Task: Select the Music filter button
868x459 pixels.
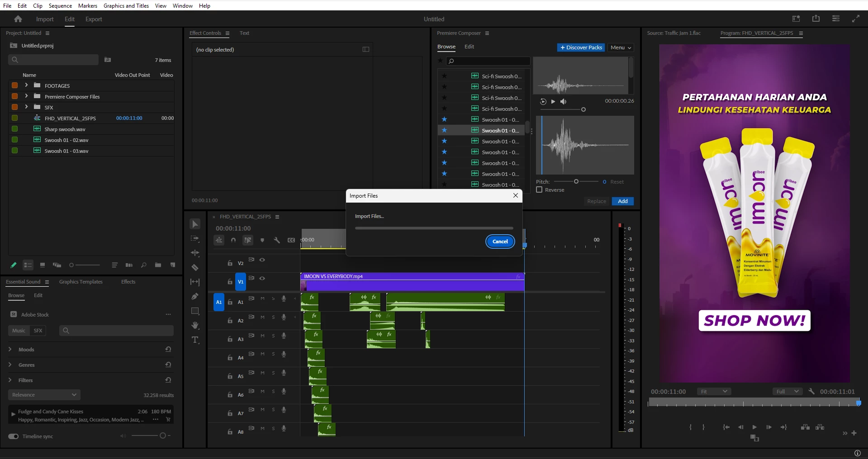Action: click(x=19, y=331)
